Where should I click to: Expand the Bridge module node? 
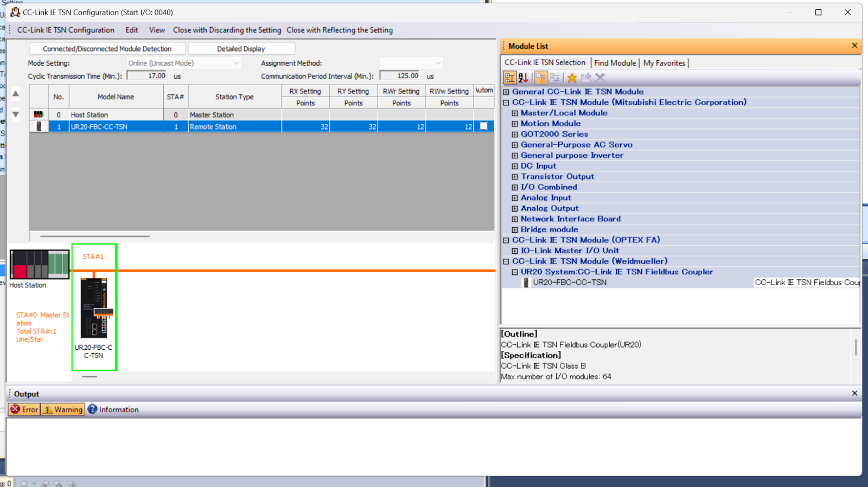click(x=515, y=229)
